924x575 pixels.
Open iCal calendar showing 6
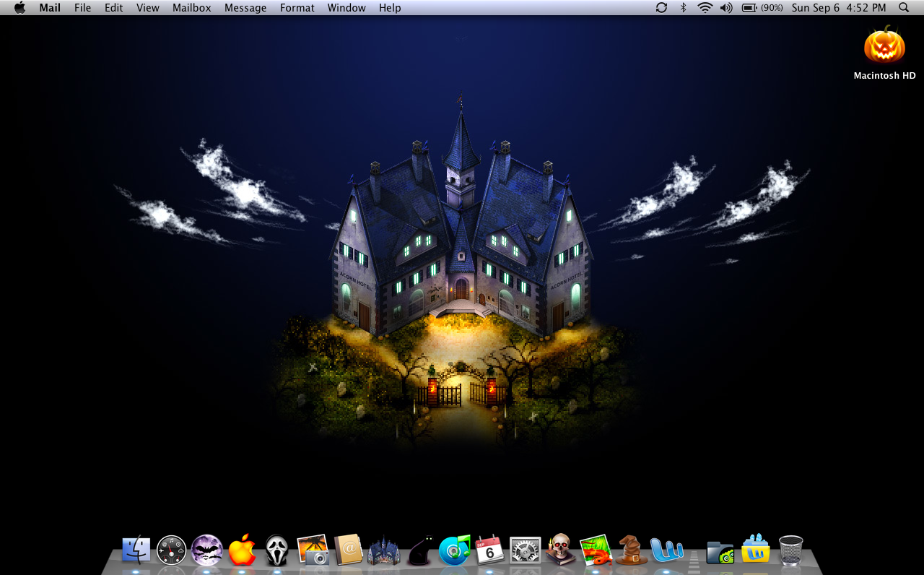pos(489,550)
